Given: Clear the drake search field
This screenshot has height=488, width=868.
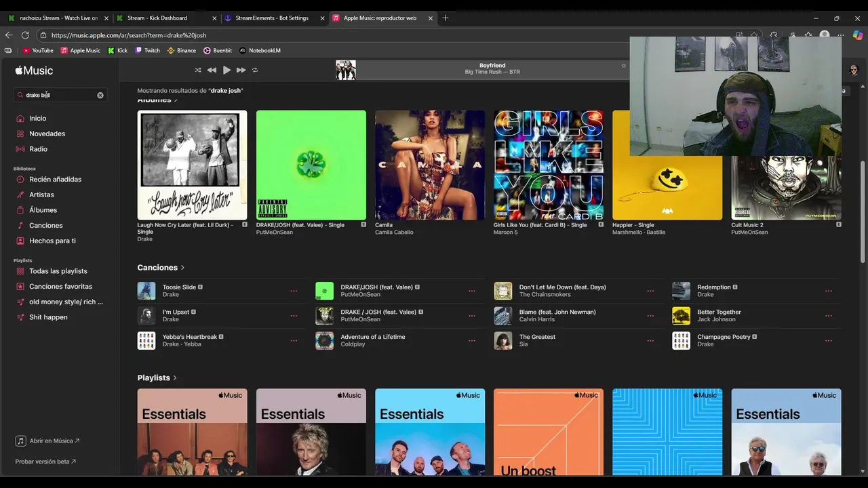Looking at the screenshot, I should (x=100, y=95).
